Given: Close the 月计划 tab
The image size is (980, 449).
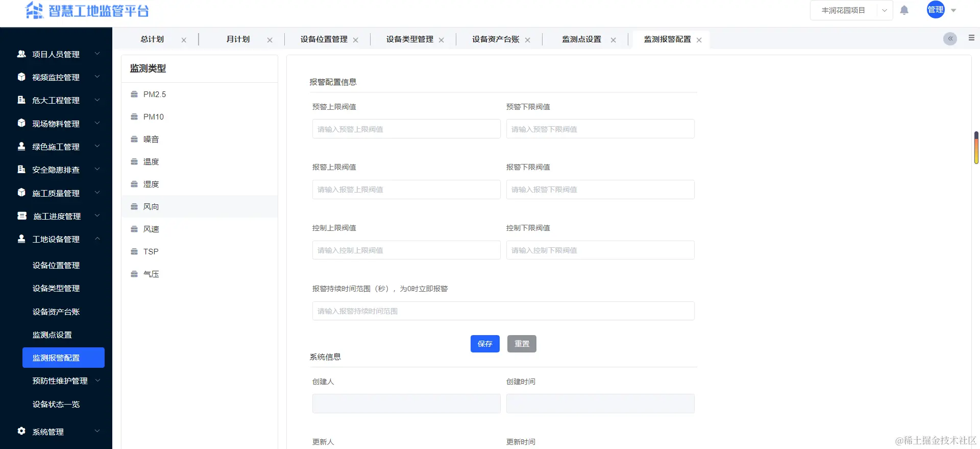Looking at the screenshot, I should 269,40.
